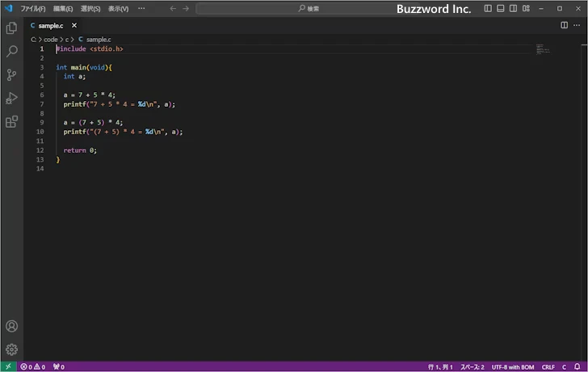Split the editor to the right
The image size is (588, 372).
coord(564,25)
